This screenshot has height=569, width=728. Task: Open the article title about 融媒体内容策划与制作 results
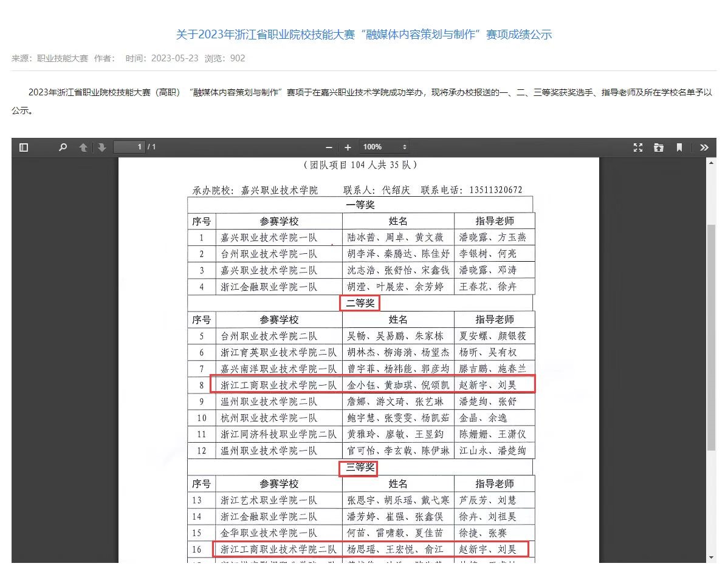364,35
